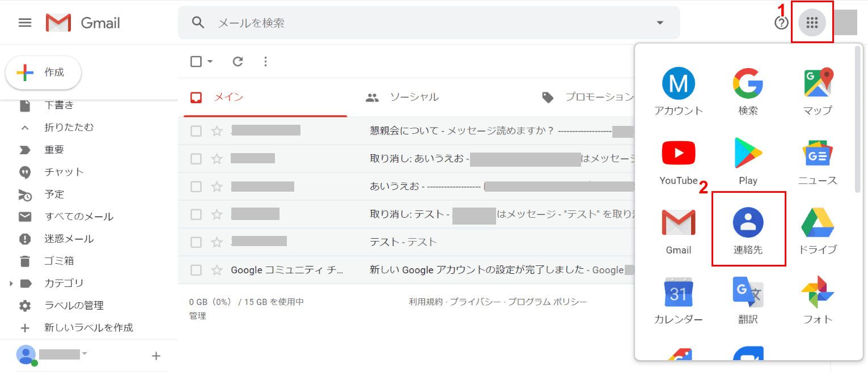This screenshot has width=868, height=372.
Task: Open 利用規約 link
Action: [426, 302]
